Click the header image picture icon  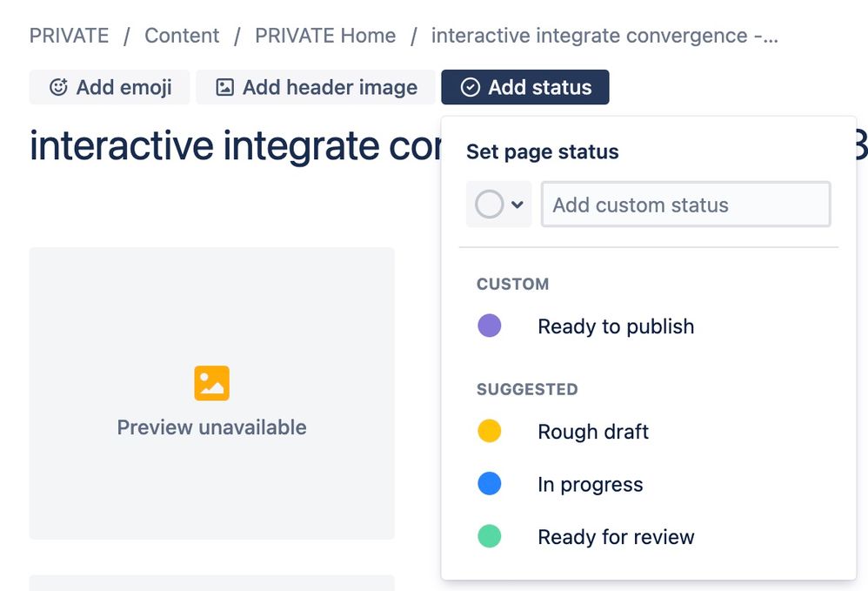[x=224, y=87]
